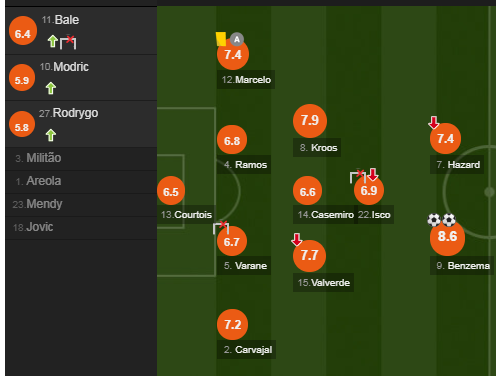This screenshot has height=376, width=496.
Task: Select Benzema's 8.6 rating circle
Action: click(447, 237)
